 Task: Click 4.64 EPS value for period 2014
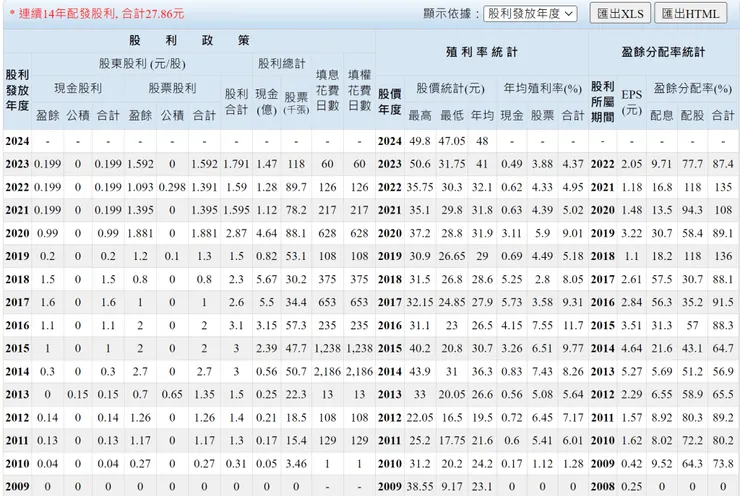point(631,348)
